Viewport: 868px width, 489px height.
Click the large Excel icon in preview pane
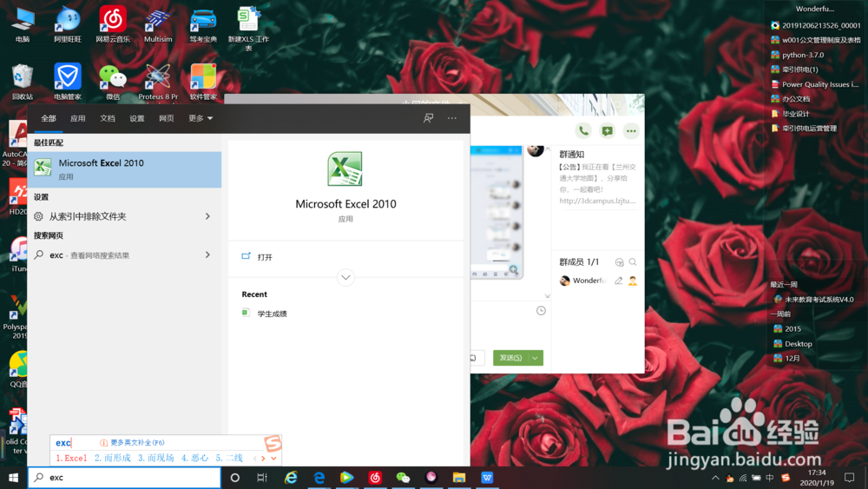tap(345, 169)
